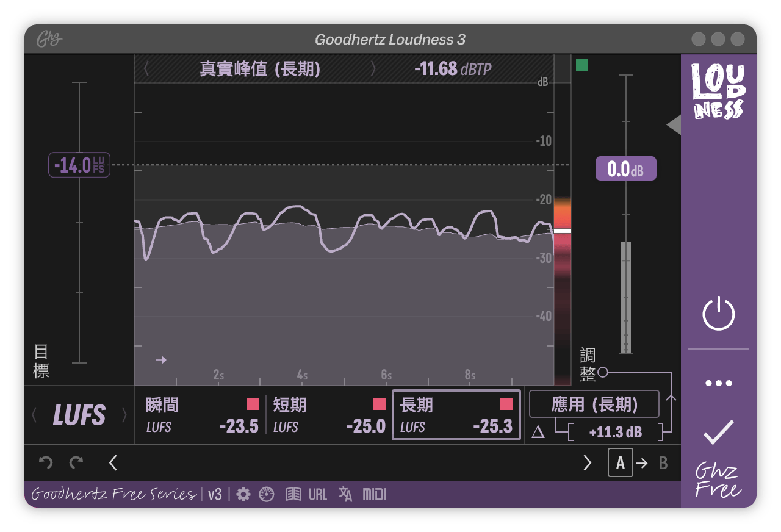Image resolution: width=781 pixels, height=532 pixels.
Task: Go to next meter type after 真實峰值
Action: tap(373, 69)
